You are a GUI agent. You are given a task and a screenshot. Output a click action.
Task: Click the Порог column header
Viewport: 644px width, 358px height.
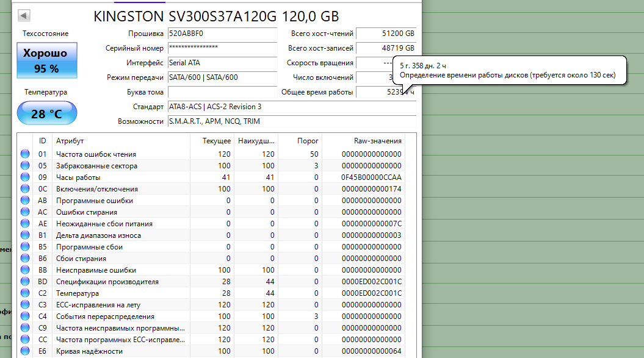(308, 141)
